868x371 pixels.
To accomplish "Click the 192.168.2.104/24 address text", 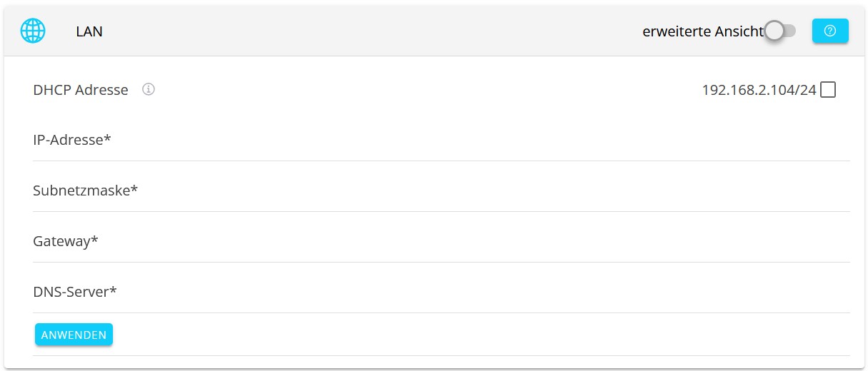I will 759,91.
